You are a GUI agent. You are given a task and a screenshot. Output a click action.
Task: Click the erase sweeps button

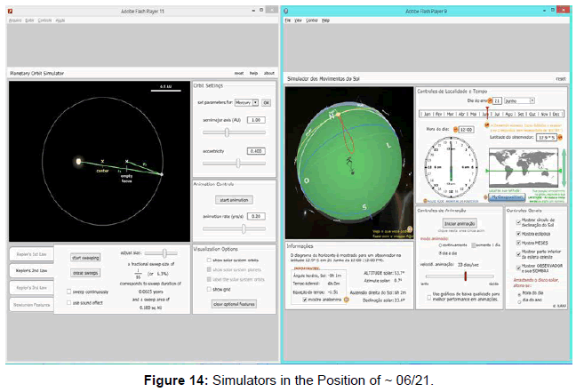pyautogui.click(x=85, y=272)
